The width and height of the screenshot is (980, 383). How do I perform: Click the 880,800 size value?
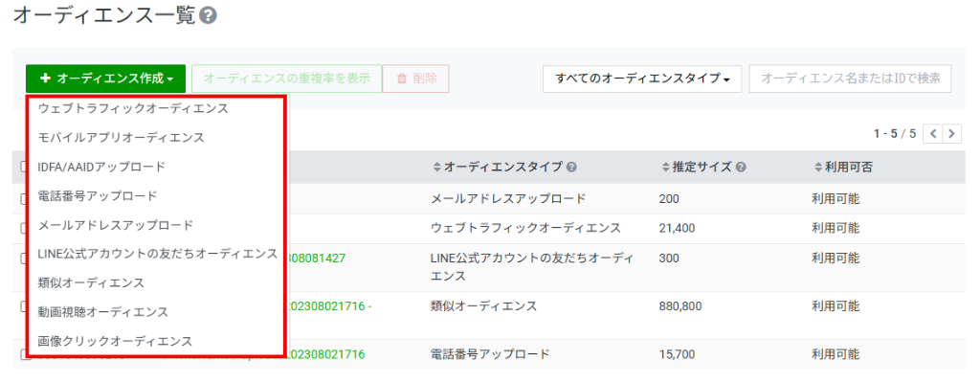(680, 306)
